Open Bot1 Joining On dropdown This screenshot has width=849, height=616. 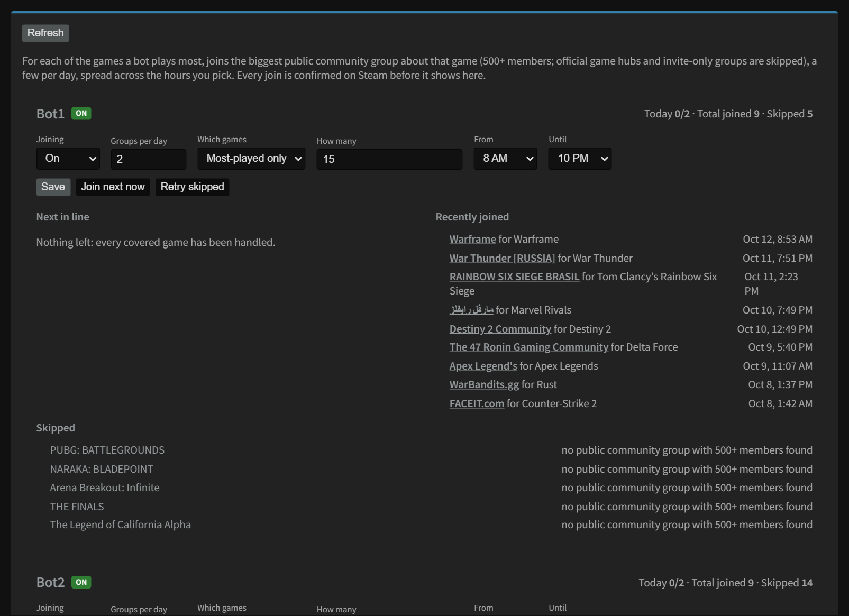click(68, 159)
